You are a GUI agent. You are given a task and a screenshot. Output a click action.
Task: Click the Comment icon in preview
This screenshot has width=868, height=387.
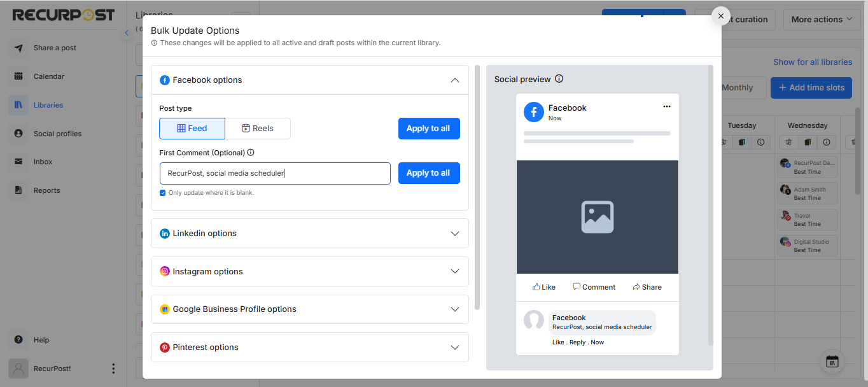pos(577,287)
